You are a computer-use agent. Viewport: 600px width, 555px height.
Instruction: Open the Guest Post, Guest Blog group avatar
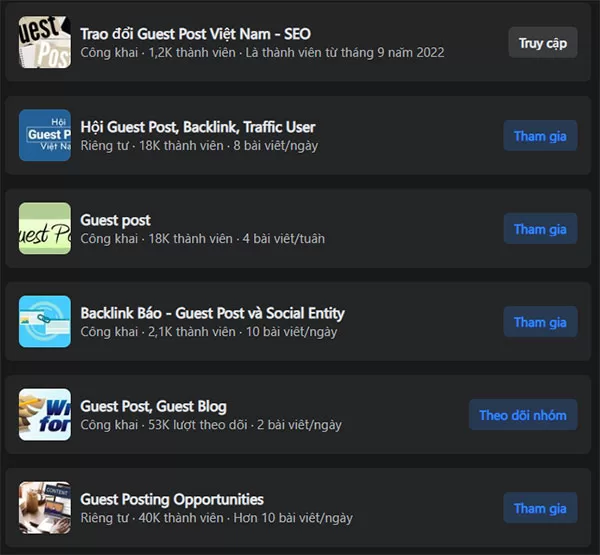coord(45,415)
